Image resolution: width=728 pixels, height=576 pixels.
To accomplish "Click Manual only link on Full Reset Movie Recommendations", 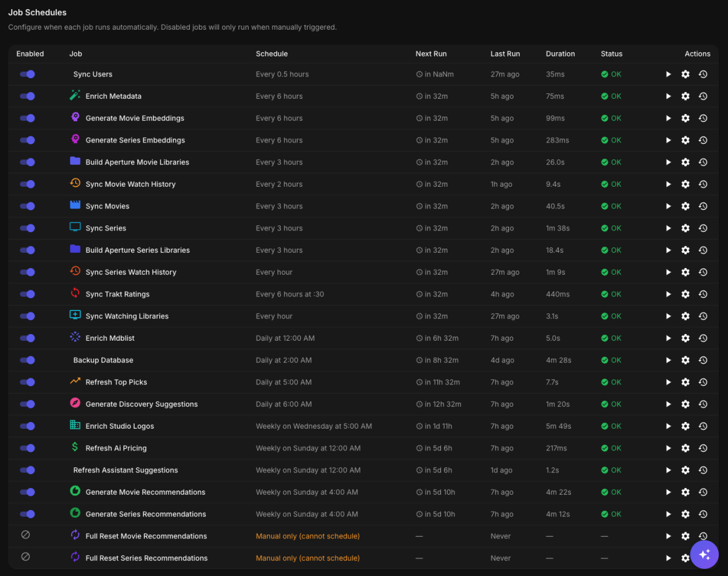I will point(307,536).
